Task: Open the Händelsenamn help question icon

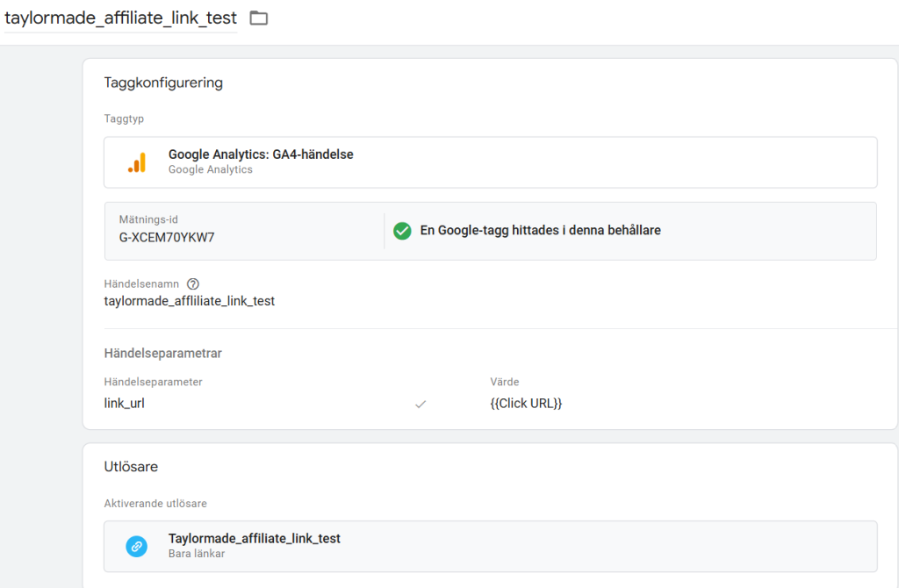Action: 193,283
